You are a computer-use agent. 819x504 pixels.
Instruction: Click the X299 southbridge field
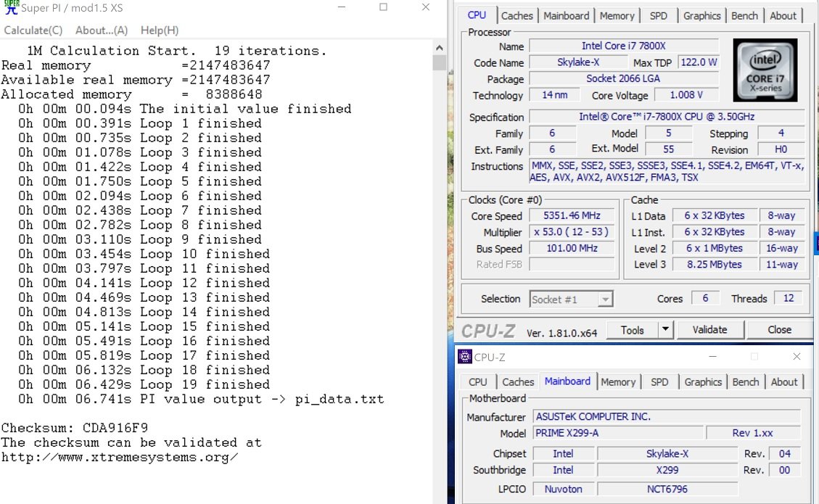pyautogui.click(x=667, y=470)
